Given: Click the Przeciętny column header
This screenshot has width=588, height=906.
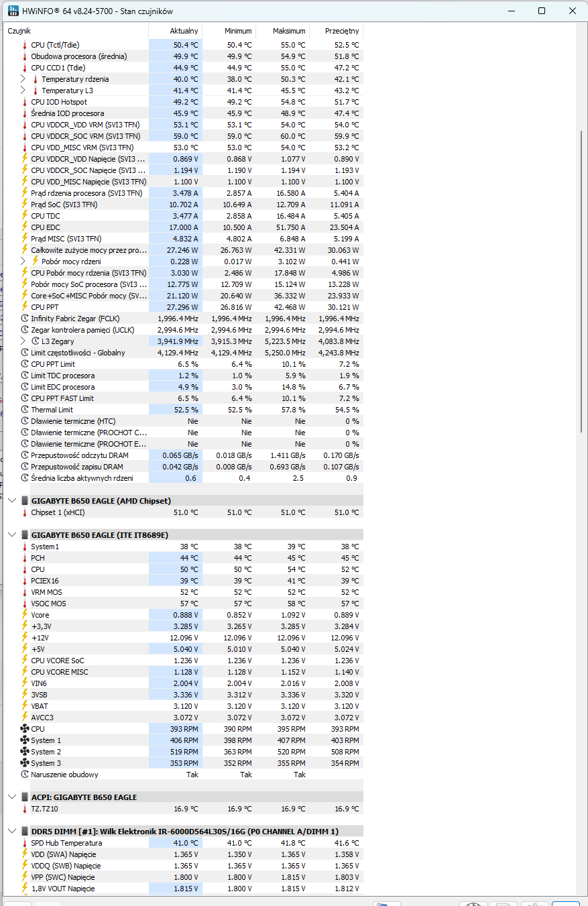Looking at the screenshot, I should click(x=342, y=31).
